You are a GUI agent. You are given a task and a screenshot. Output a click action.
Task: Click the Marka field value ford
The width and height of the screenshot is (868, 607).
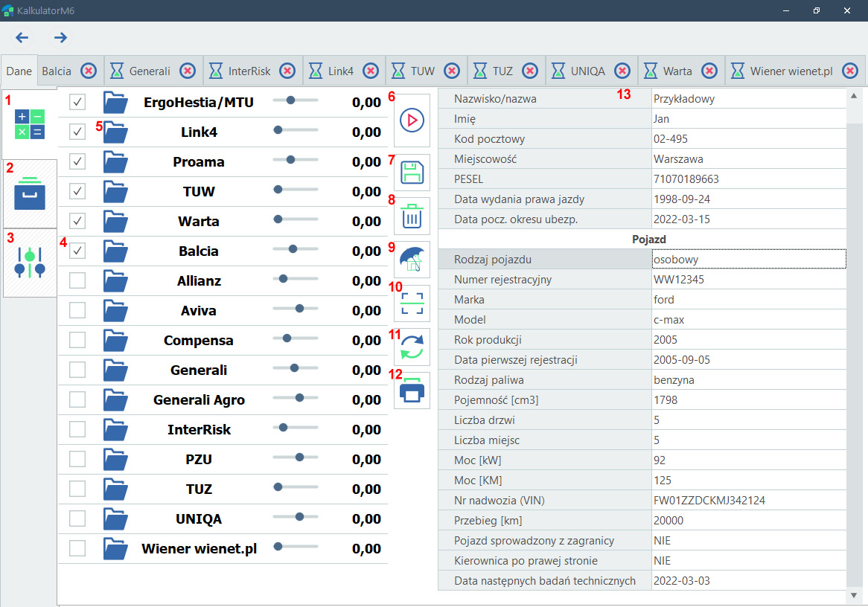pos(749,299)
